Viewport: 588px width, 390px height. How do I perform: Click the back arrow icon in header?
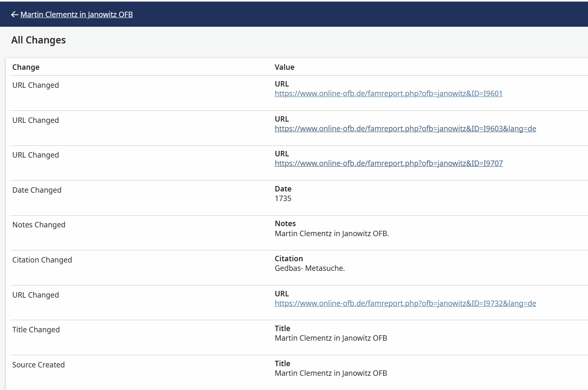(15, 15)
